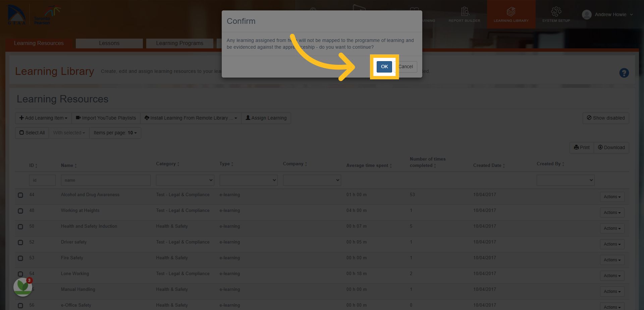Screen dimensions: 644x310
Task: Click the Assign Learning button
Action: 266,118
